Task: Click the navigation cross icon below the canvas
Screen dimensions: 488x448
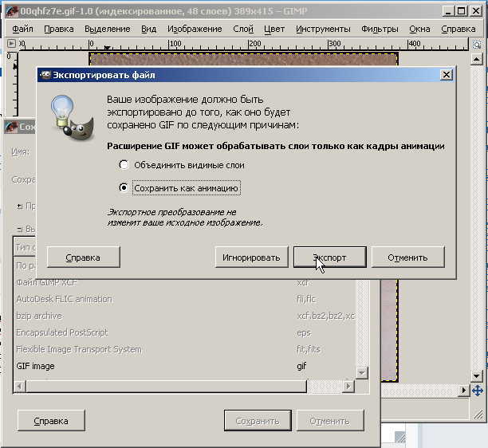Action: click(478, 391)
